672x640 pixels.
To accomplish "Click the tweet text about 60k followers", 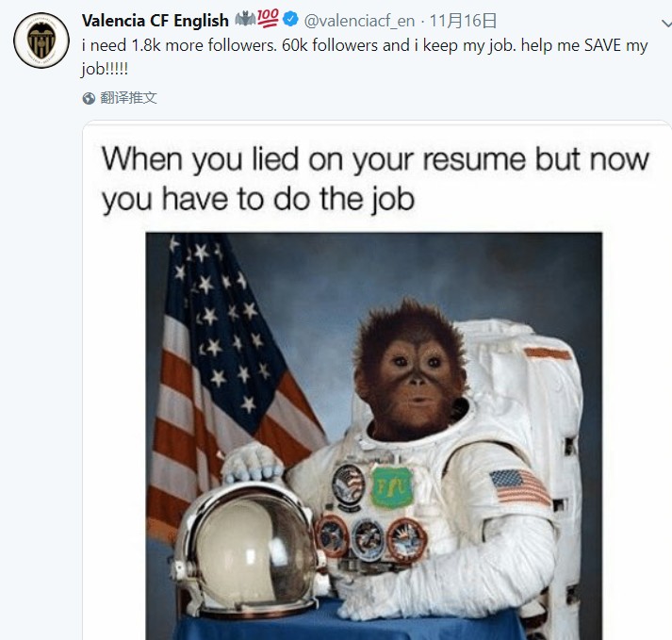I will point(365,57).
